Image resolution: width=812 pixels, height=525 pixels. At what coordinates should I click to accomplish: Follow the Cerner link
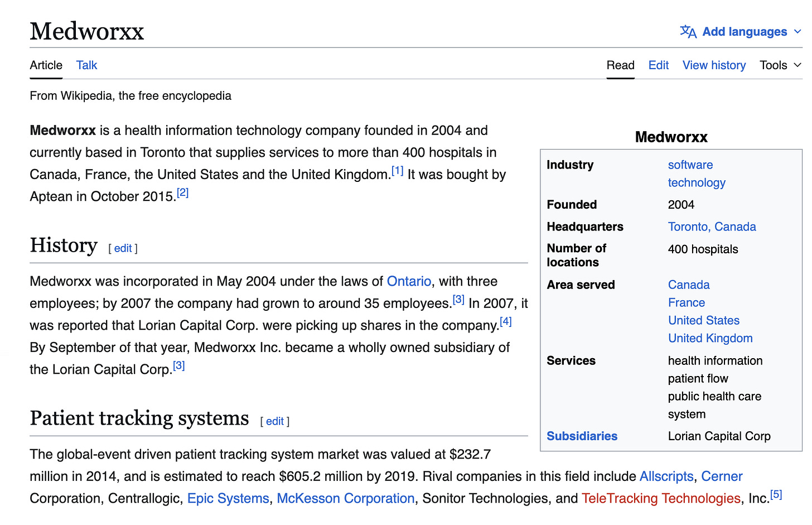722,476
